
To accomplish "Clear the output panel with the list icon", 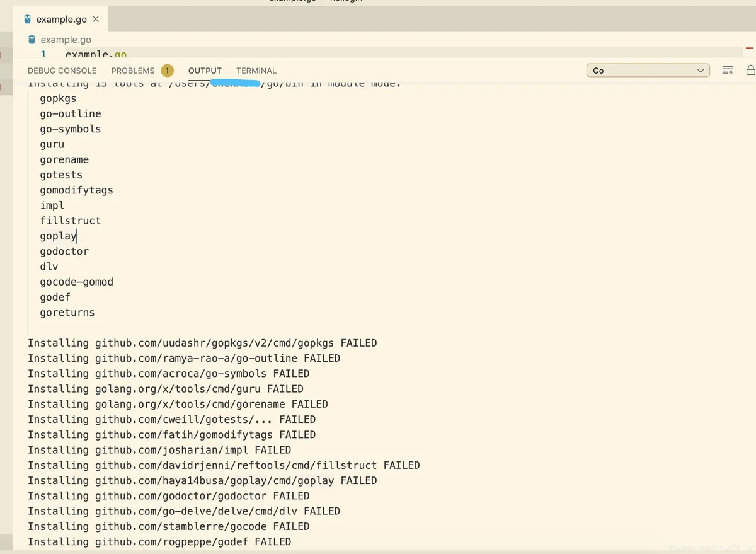I will click(x=728, y=71).
